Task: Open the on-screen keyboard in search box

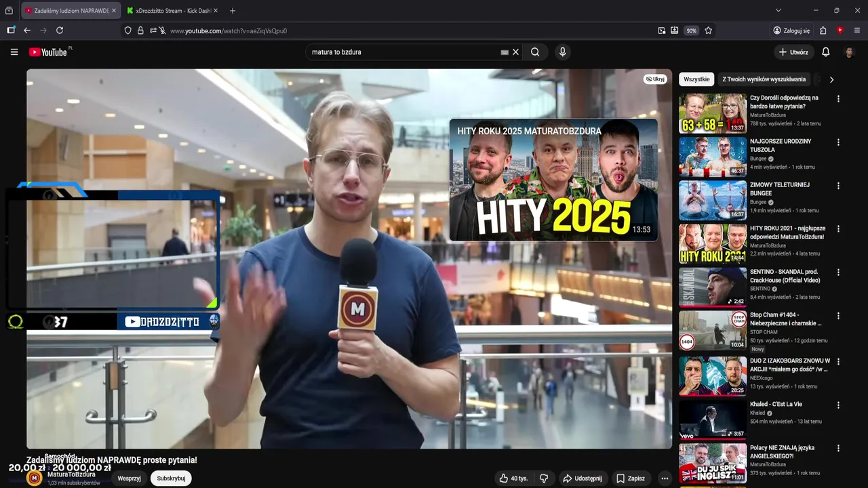Action: 505,52
